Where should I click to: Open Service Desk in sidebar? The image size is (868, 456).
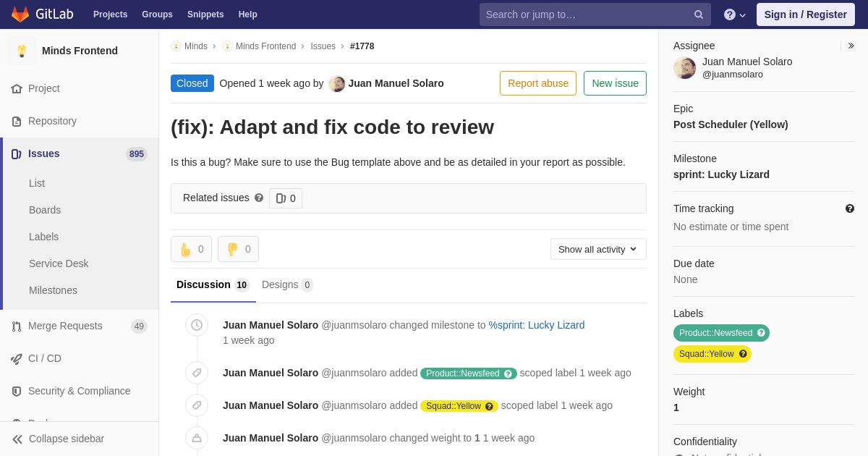tap(59, 263)
